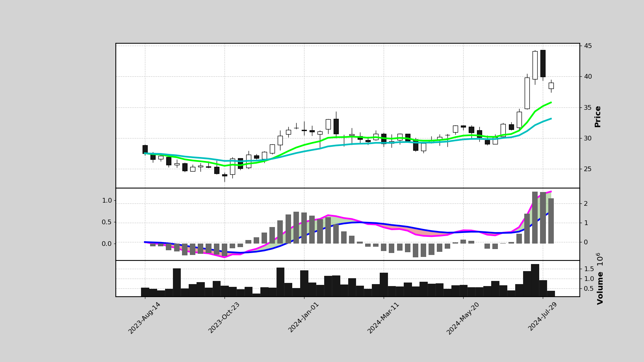This screenshot has height=362, width=644.
Task: Click the last candlestick near 39
Action: [x=551, y=86]
